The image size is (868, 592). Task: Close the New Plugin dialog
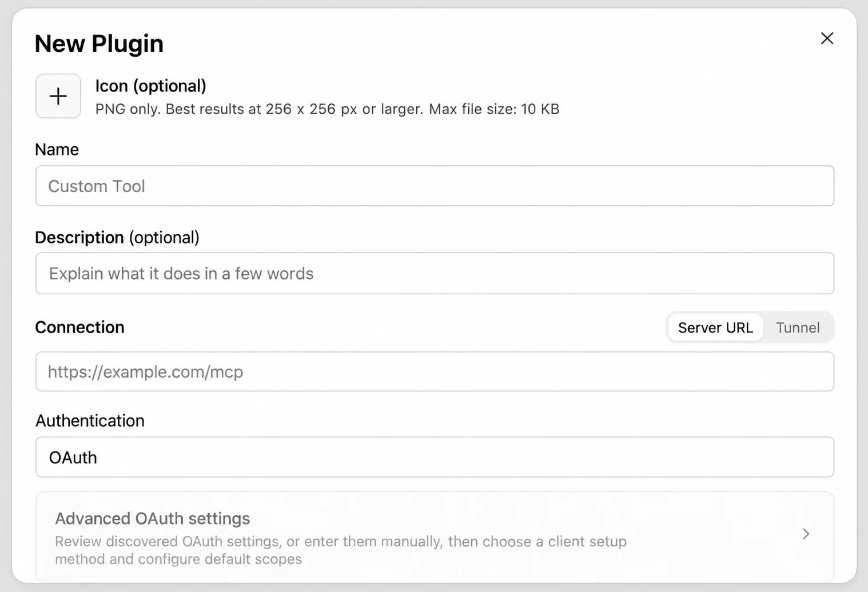(827, 38)
